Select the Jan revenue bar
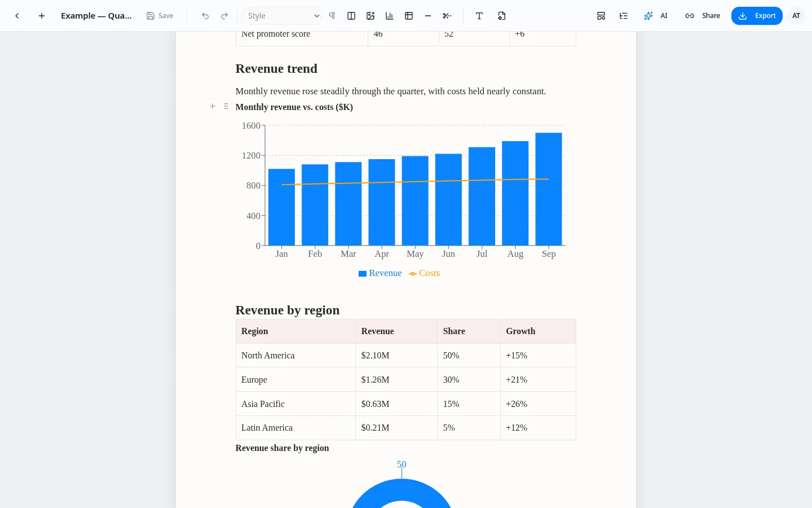 pos(281,207)
